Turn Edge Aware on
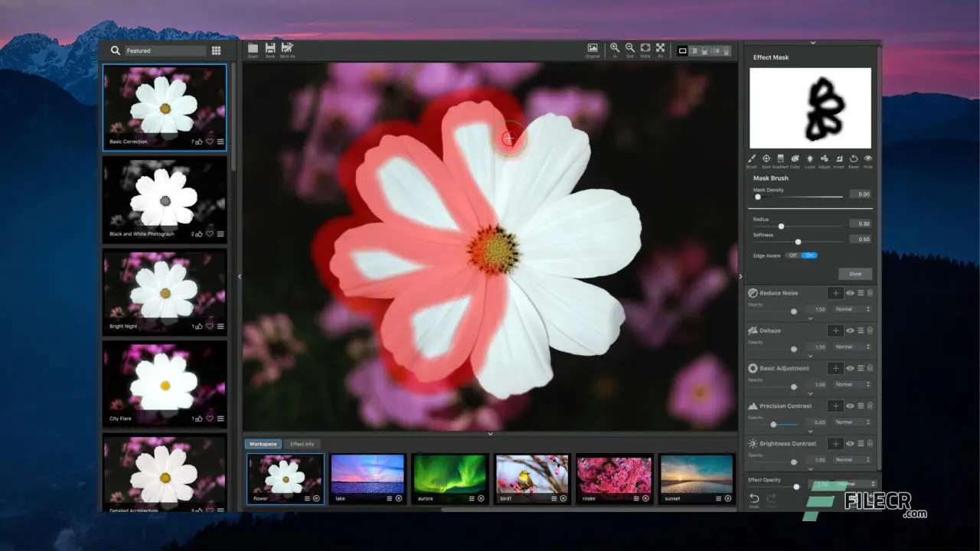 click(x=809, y=255)
